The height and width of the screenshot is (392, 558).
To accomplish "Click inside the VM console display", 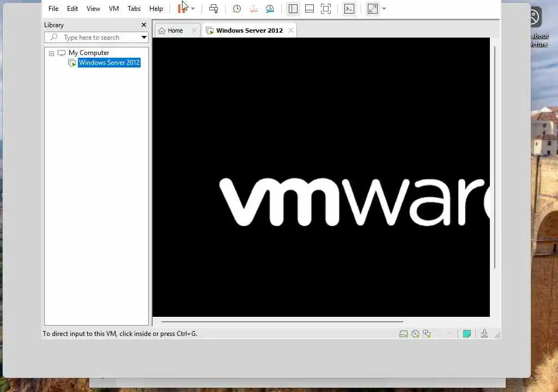I will coord(321,177).
